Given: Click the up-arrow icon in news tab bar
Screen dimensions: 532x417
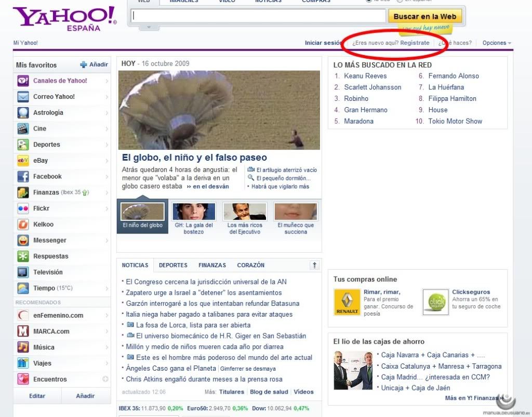Looking at the screenshot, I should [x=314, y=265].
